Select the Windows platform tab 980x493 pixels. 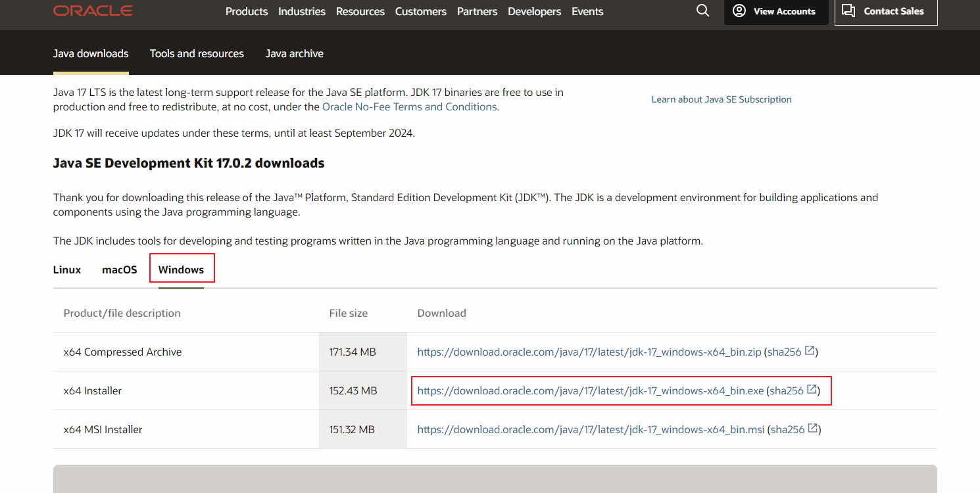(182, 270)
